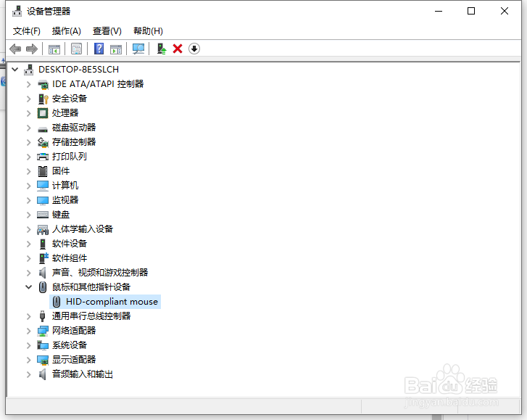Click the 网络适配器 network icon

point(43,331)
